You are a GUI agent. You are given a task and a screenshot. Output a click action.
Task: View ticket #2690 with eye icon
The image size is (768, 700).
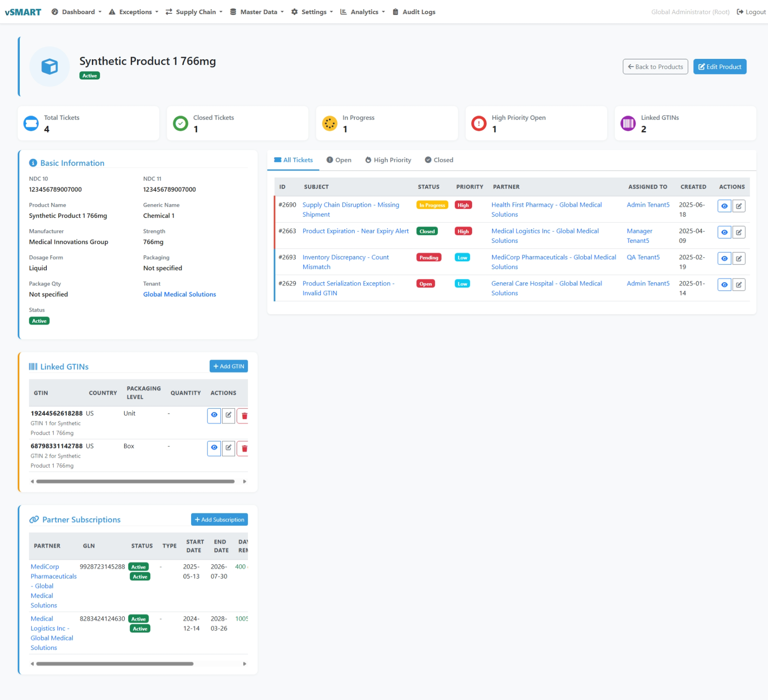point(724,206)
